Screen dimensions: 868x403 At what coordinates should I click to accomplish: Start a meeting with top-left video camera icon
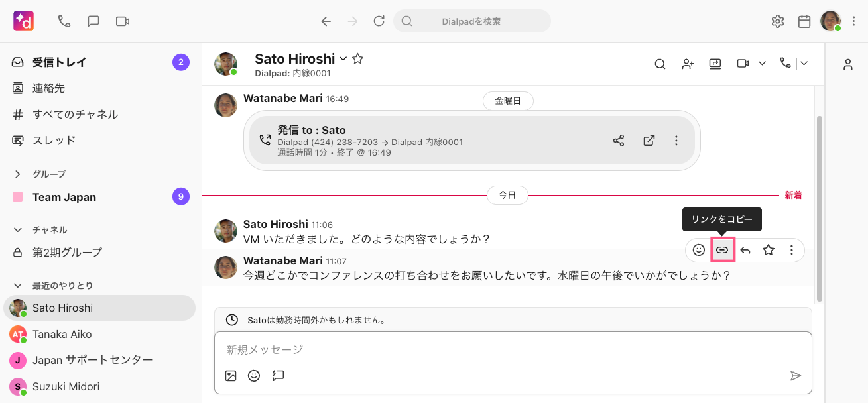(122, 21)
